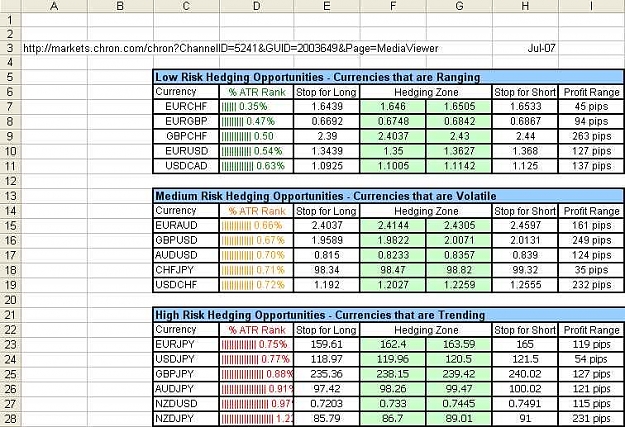The height and width of the screenshot is (427, 625).
Task: Click hedging zone value 1.3627
Action: click(x=459, y=151)
